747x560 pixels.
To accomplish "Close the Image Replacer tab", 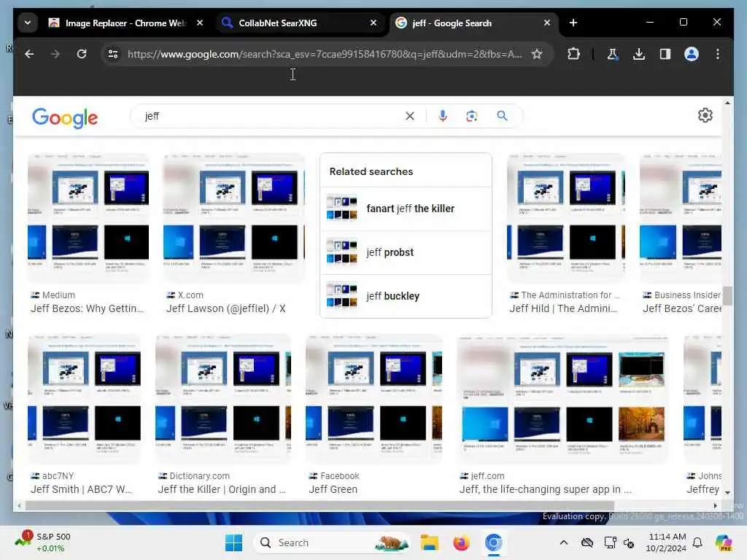I will (200, 23).
